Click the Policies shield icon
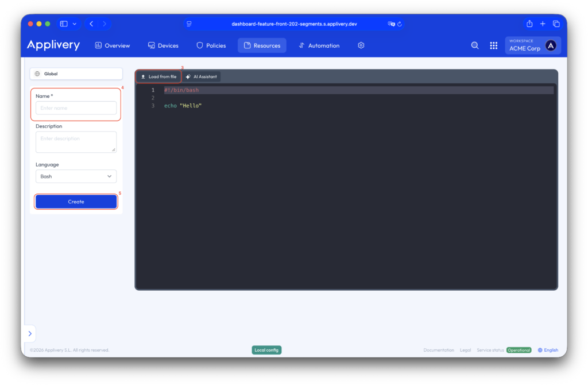The width and height of the screenshot is (588, 385). [x=199, y=45]
